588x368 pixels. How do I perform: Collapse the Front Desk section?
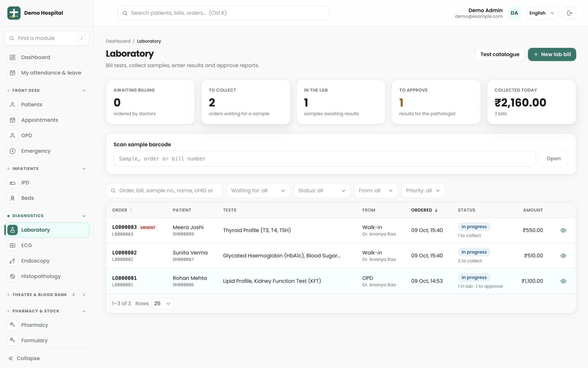(47, 90)
